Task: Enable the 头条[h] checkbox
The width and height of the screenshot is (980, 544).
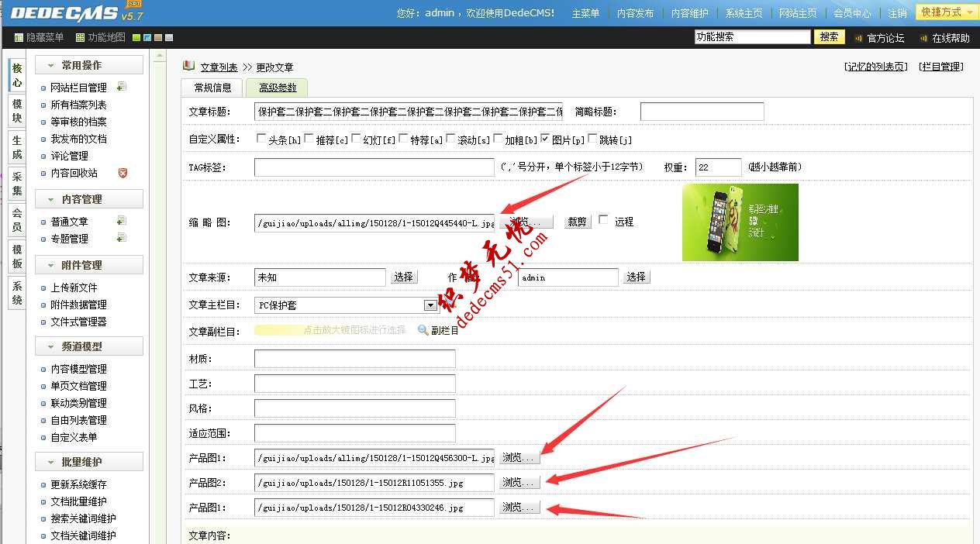Action: click(x=261, y=138)
